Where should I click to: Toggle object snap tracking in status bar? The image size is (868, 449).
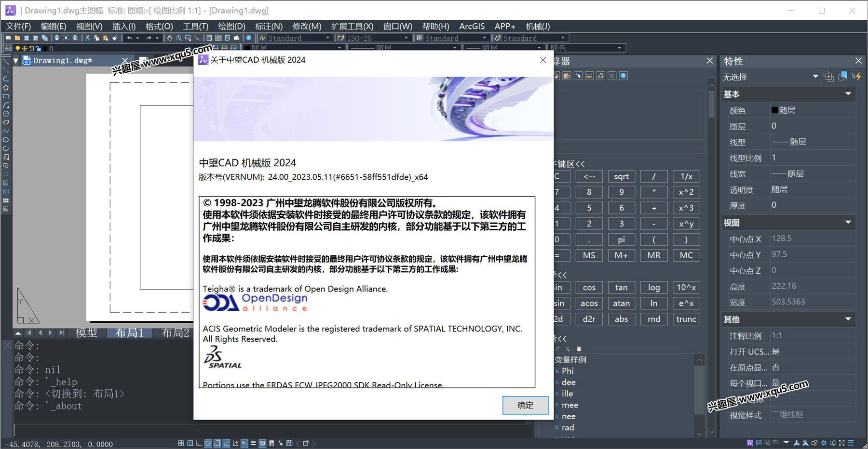click(x=226, y=443)
